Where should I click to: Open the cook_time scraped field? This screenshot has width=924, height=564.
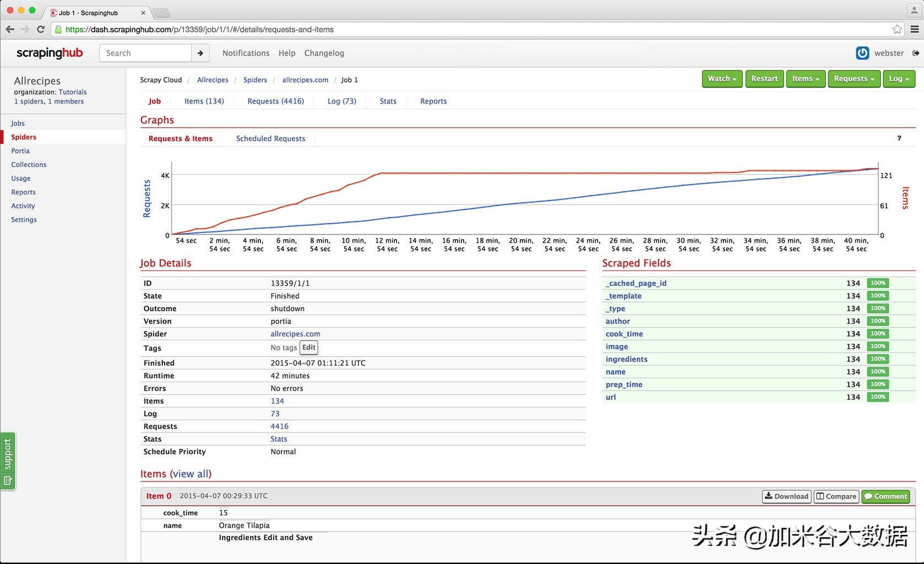[624, 334]
